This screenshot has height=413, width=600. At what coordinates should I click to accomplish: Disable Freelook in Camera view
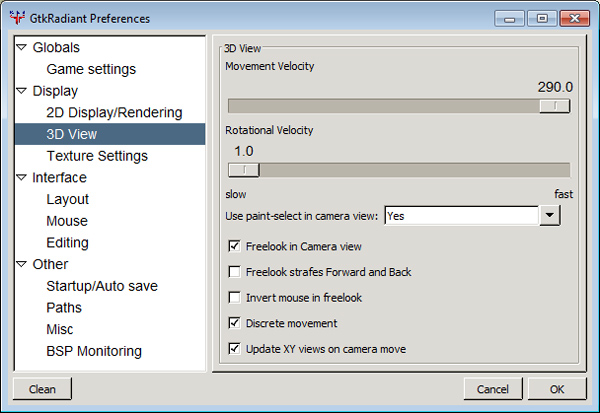click(234, 246)
